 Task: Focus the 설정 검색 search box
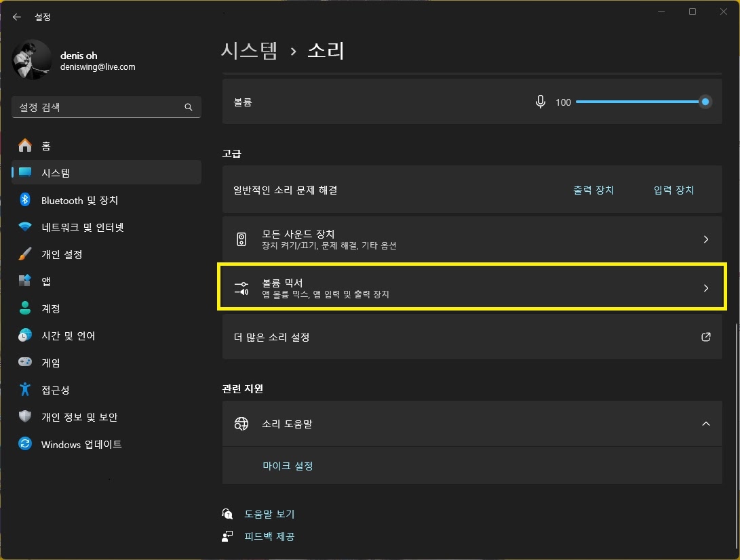pos(106,107)
